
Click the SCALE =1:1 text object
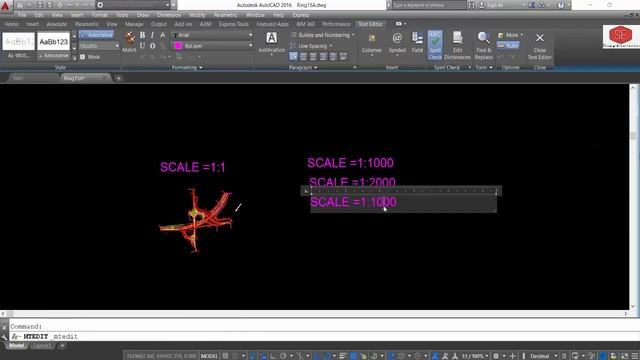tap(193, 167)
